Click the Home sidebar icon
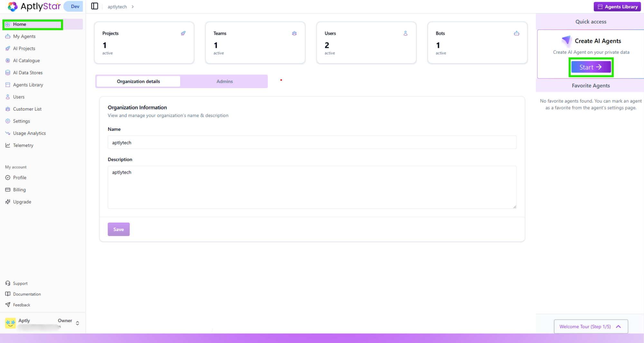Screen dimensions: 644x343 [8, 24]
